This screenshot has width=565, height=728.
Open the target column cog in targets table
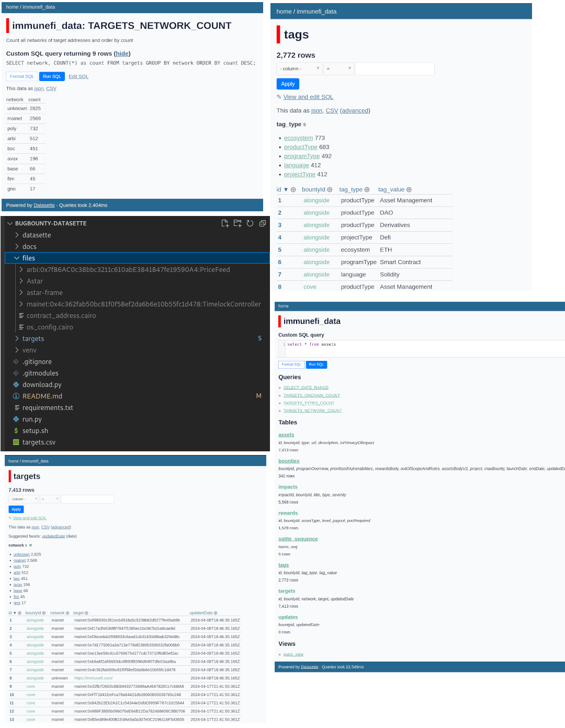coord(87,613)
